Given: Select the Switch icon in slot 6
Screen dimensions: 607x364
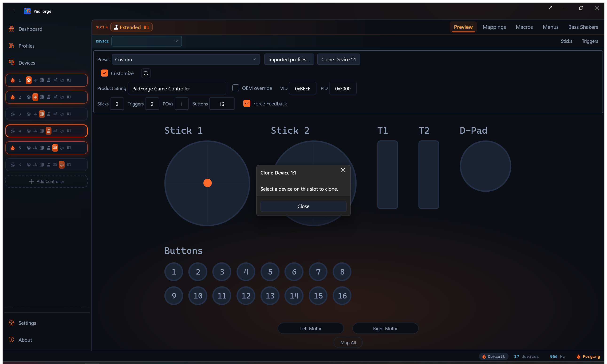Looking at the screenshot, I should 42,165.
